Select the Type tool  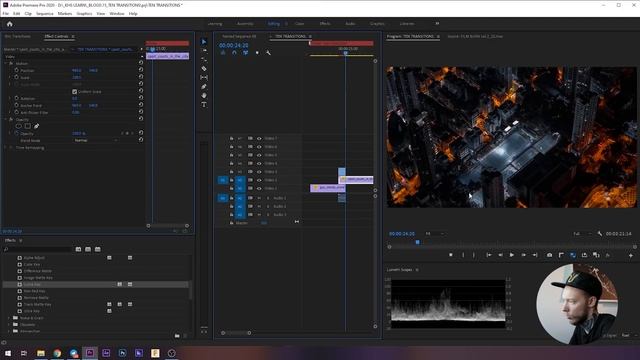(x=204, y=104)
